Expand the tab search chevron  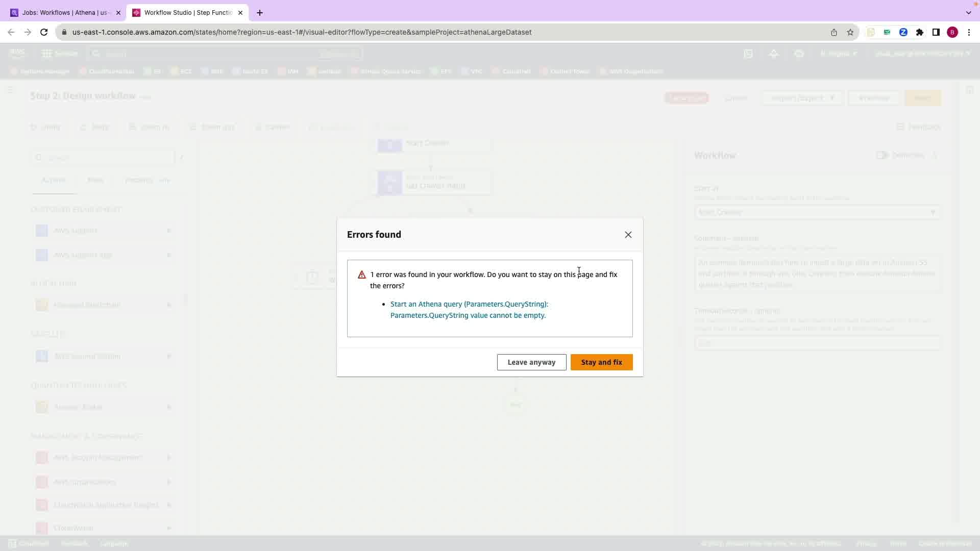(x=968, y=13)
